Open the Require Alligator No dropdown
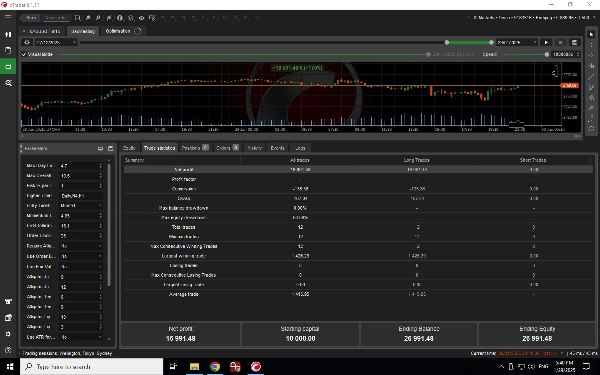Screen dimensions: 600x375 81,246
